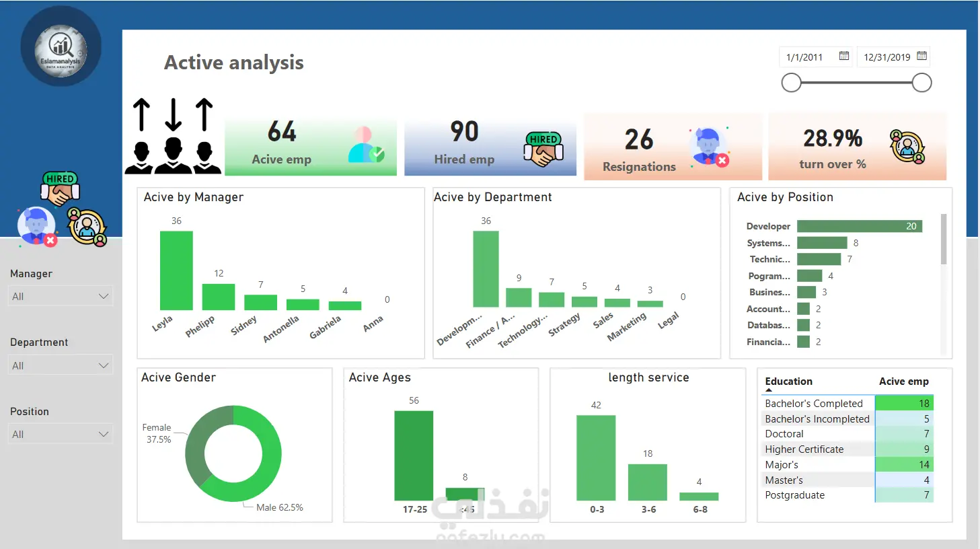Select the Sales department bar

pos(617,303)
